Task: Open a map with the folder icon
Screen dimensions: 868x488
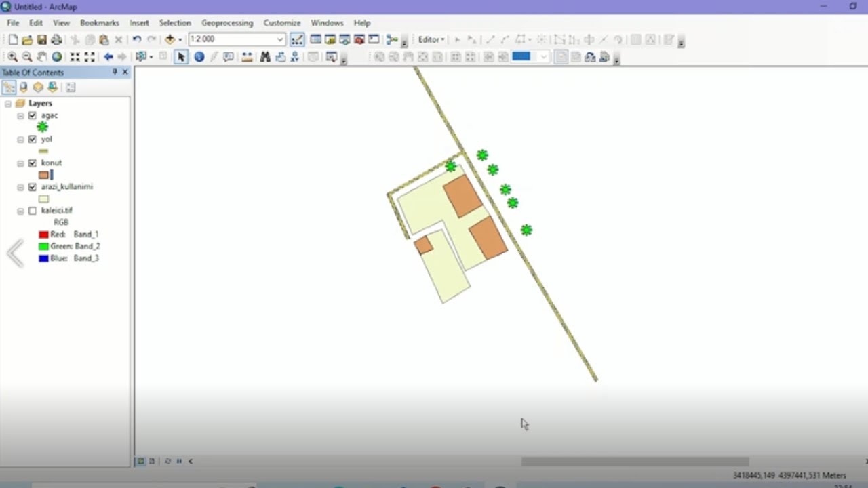Action: [27, 40]
